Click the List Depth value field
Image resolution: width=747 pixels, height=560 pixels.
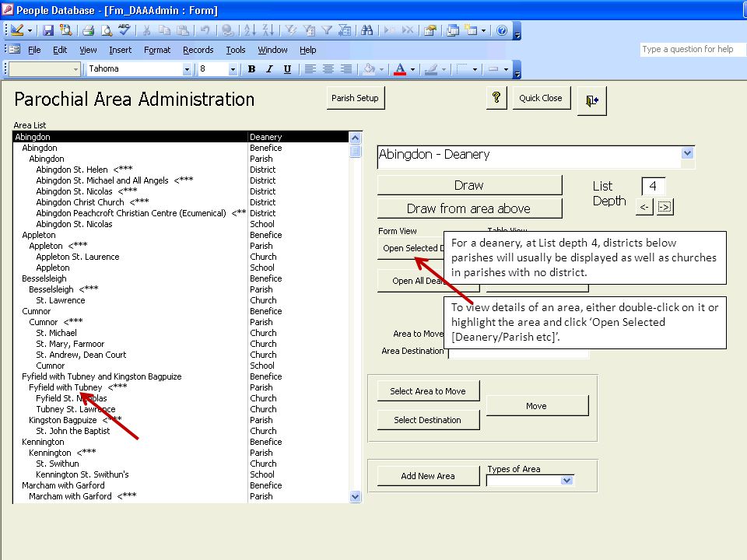pos(653,186)
